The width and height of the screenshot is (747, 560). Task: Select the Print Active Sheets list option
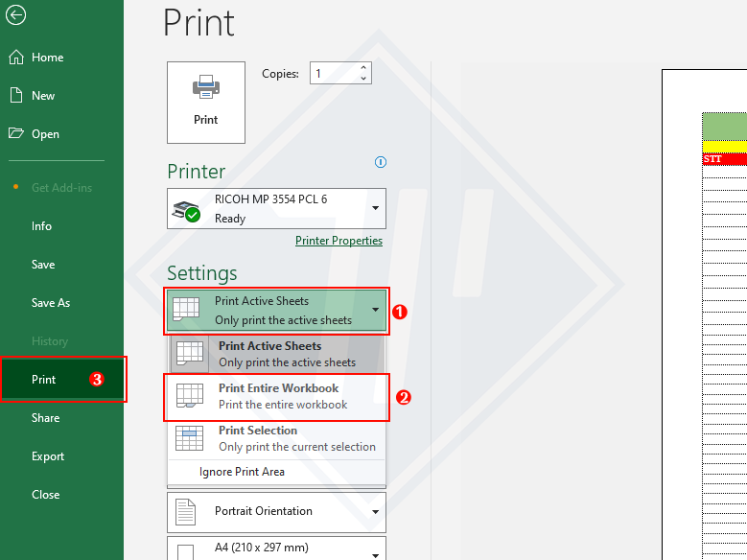pyautogui.click(x=276, y=354)
